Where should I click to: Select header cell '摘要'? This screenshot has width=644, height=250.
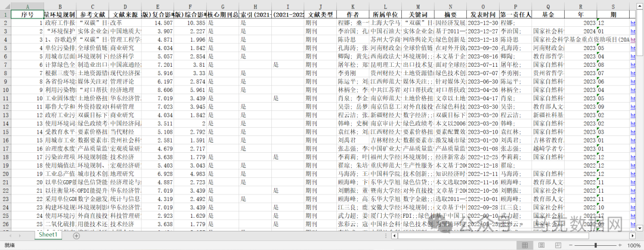pyautogui.click(x=450, y=14)
